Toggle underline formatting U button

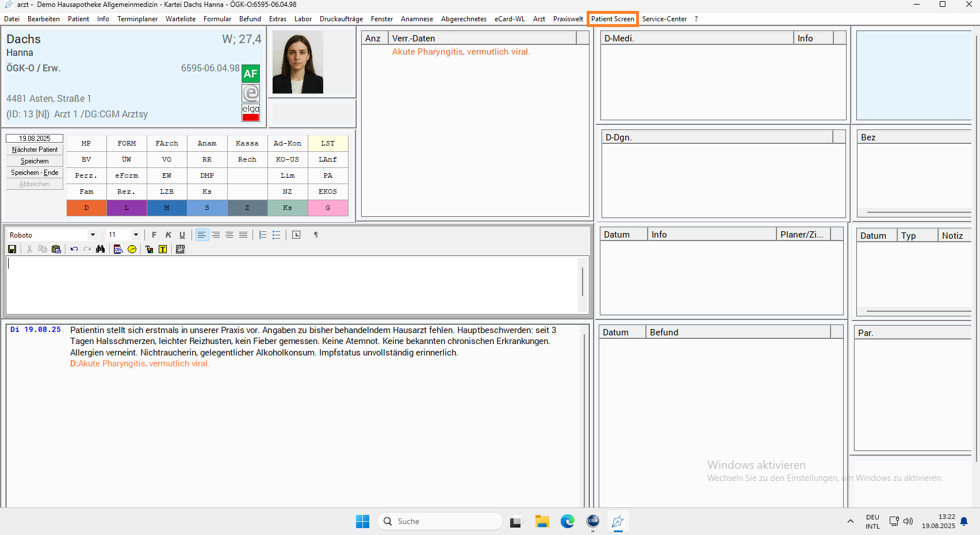[x=182, y=235]
